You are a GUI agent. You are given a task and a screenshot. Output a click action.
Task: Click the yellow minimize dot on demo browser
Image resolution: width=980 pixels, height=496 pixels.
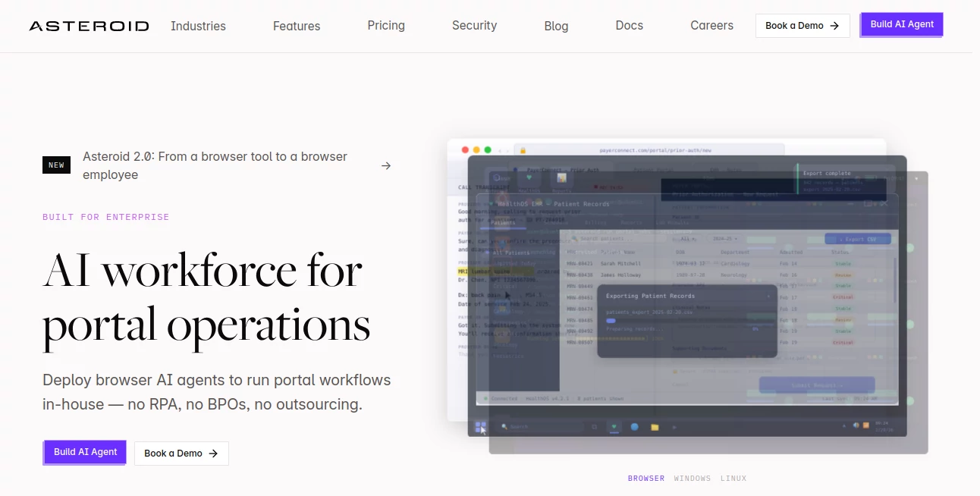476,150
